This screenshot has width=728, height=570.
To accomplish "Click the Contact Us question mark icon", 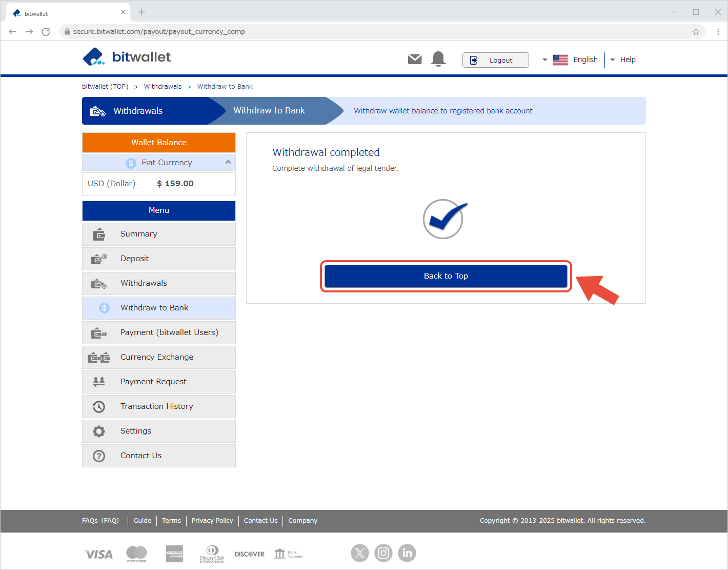I will click(x=99, y=456).
